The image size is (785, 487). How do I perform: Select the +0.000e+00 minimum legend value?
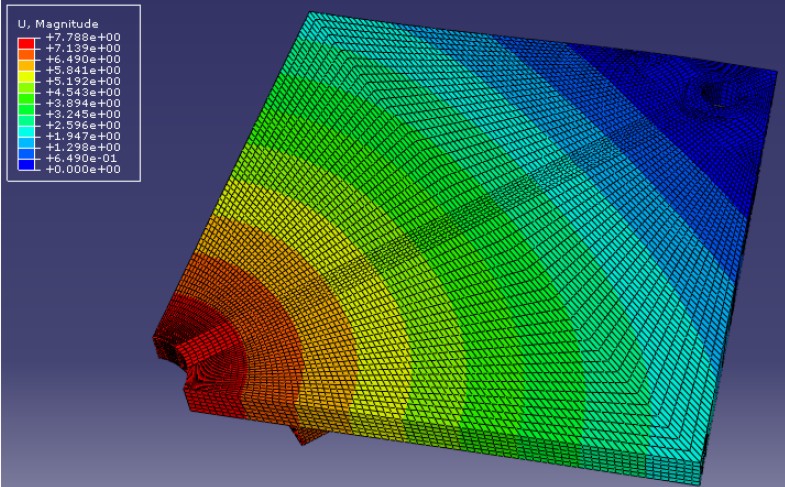tap(83, 169)
